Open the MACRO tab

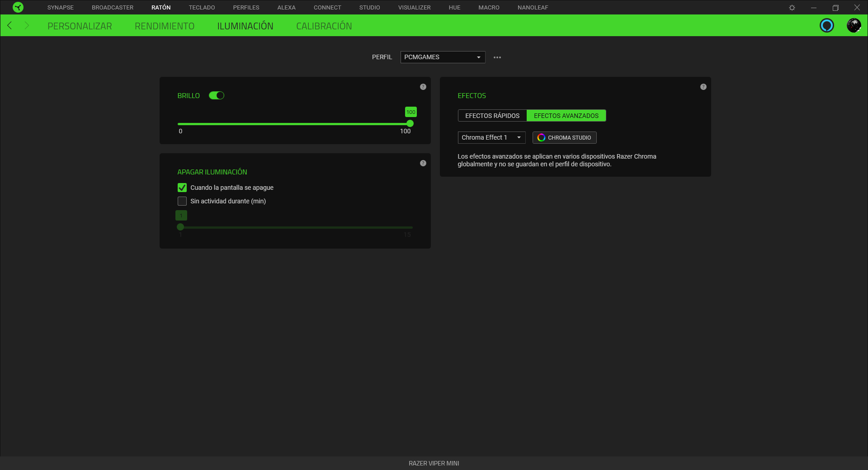(x=489, y=8)
